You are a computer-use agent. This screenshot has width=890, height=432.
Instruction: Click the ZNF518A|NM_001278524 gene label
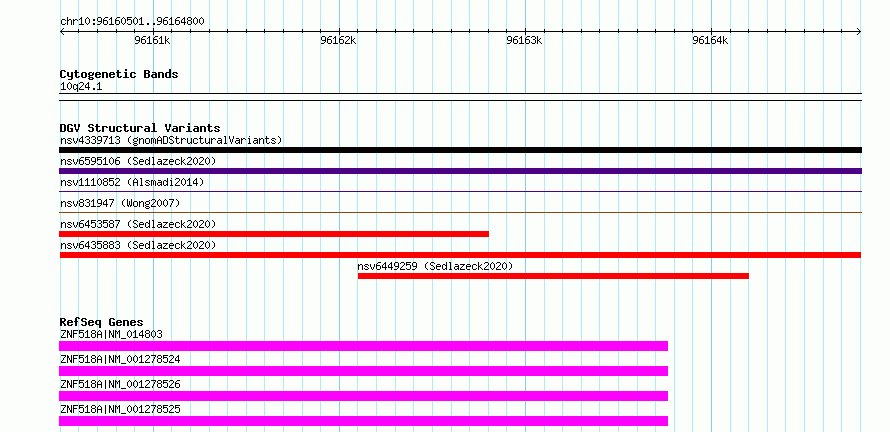[120, 359]
